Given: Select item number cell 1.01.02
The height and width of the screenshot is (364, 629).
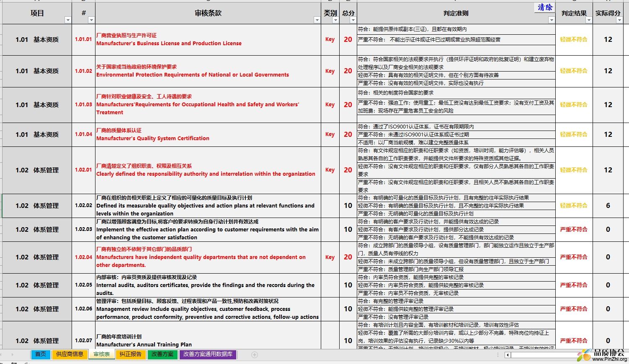Looking at the screenshot, I should pos(83,71).
